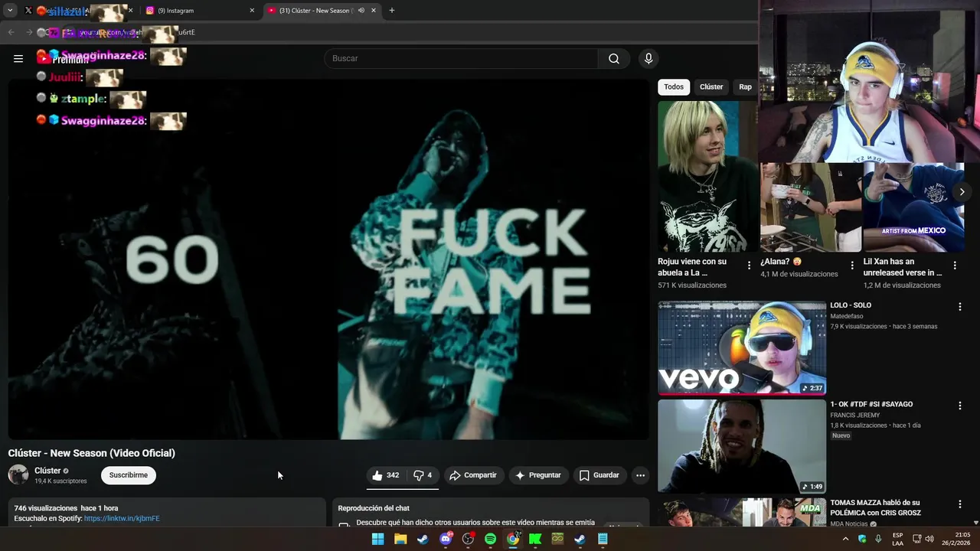The height and width of the screenshot is (551, 980).
Task: Select the Clúster filter chip
Action: click(x=711, y=87)
